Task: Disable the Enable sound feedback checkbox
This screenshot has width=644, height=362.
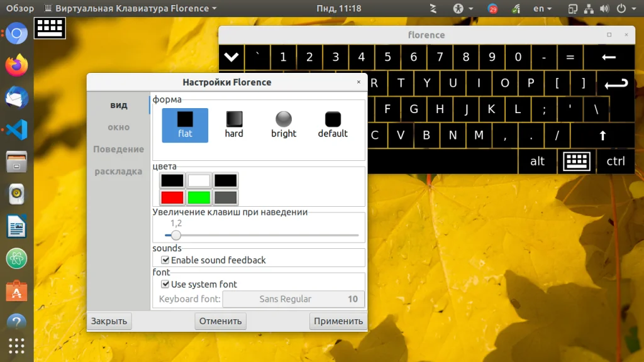Action: pos(165,260)
